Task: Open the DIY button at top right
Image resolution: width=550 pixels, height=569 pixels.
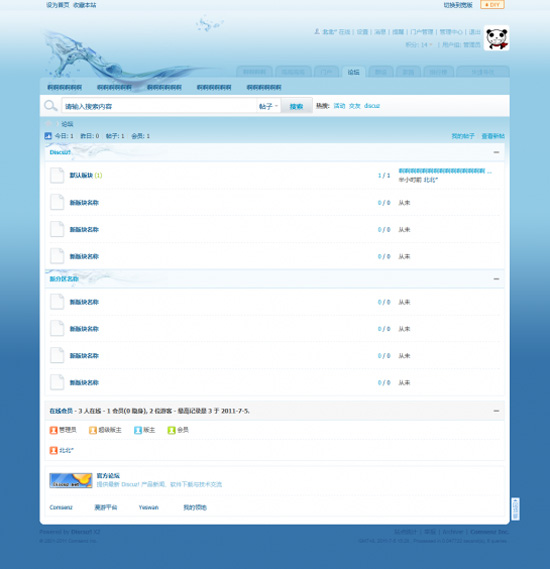Action: (492, 5)
